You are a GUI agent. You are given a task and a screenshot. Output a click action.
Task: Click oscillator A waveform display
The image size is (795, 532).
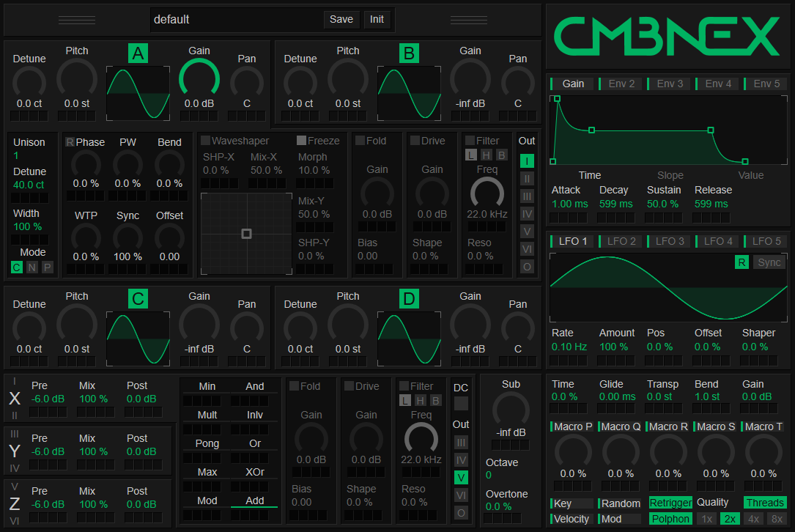tap(138, 93)
